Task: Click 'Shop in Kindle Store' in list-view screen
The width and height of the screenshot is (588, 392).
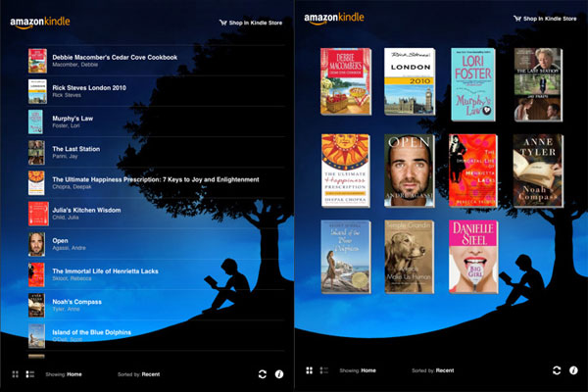Action: click(255, 22)
